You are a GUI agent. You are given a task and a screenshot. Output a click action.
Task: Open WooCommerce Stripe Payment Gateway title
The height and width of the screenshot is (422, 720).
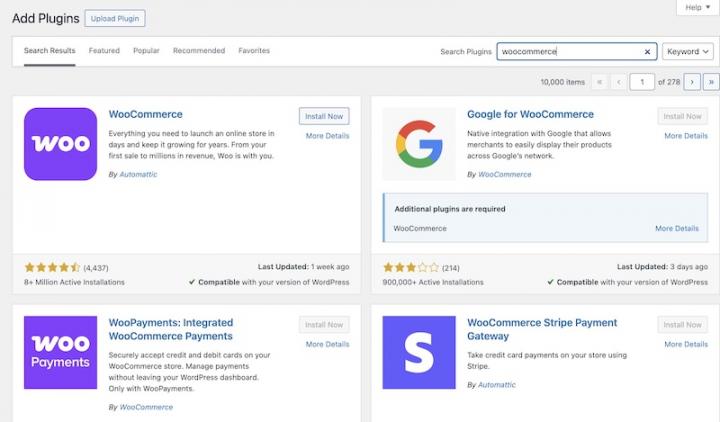coord(542,329)
